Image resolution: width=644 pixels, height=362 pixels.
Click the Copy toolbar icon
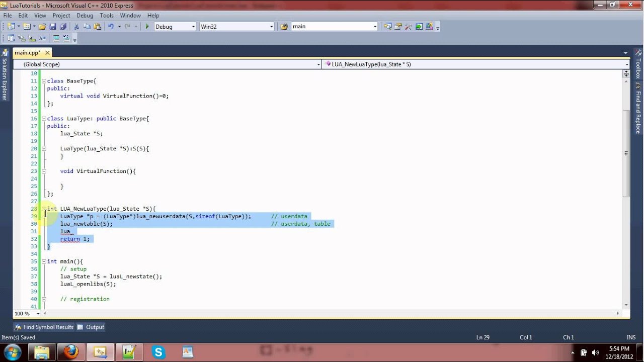pyautogui.click(x=87, y=27)
